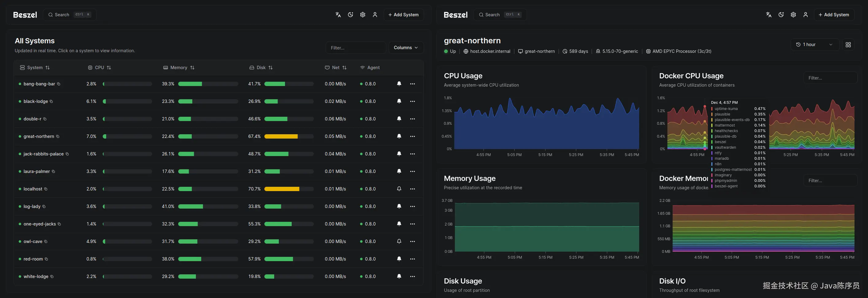The image size is (868, 298).
Task: Open the great-northern system link in table
Action: (x=39, y=136)
